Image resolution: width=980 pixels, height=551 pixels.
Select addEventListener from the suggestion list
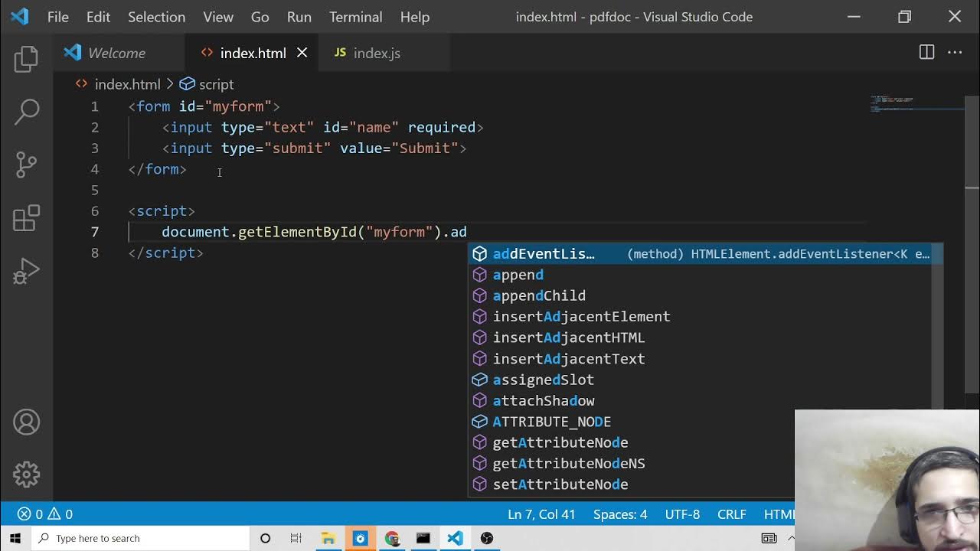click(x=544, y=254)
